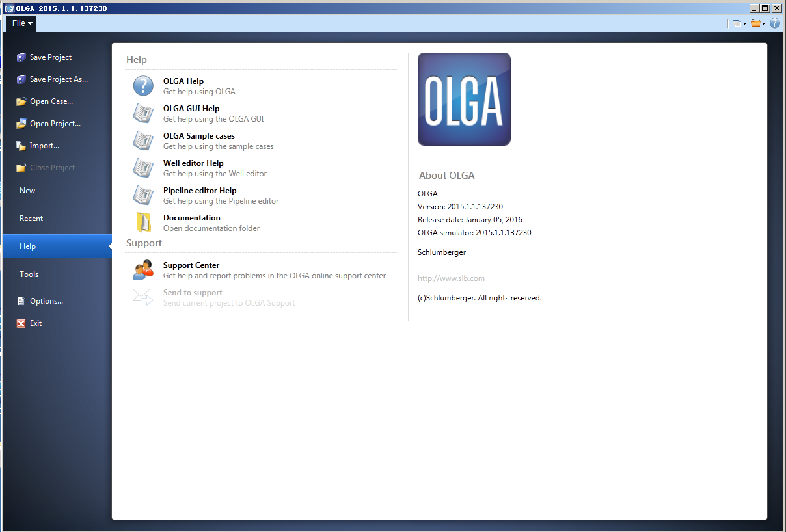The width and height of the screenshot is (786, 532).
Task: Click the red Exit icon entry
Action: (x=21, y=323)
